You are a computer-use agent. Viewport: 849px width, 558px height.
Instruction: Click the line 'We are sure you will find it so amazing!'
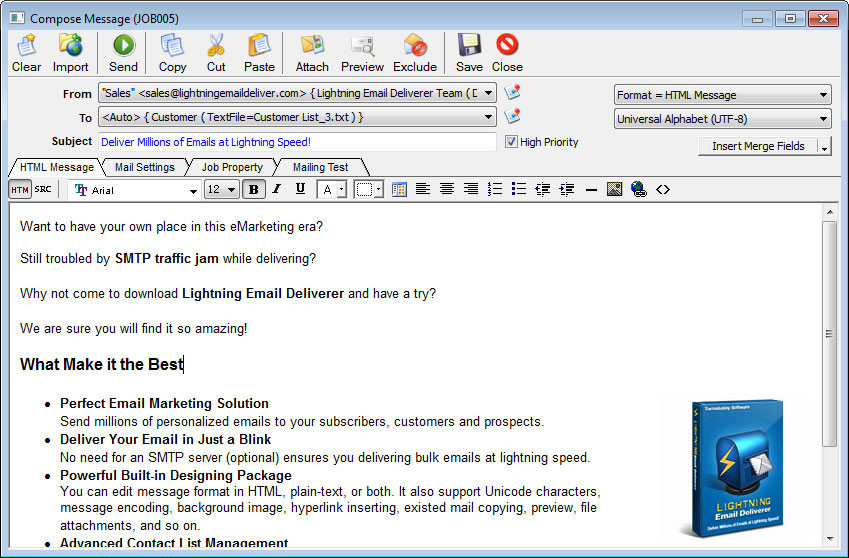pos(133,329)
